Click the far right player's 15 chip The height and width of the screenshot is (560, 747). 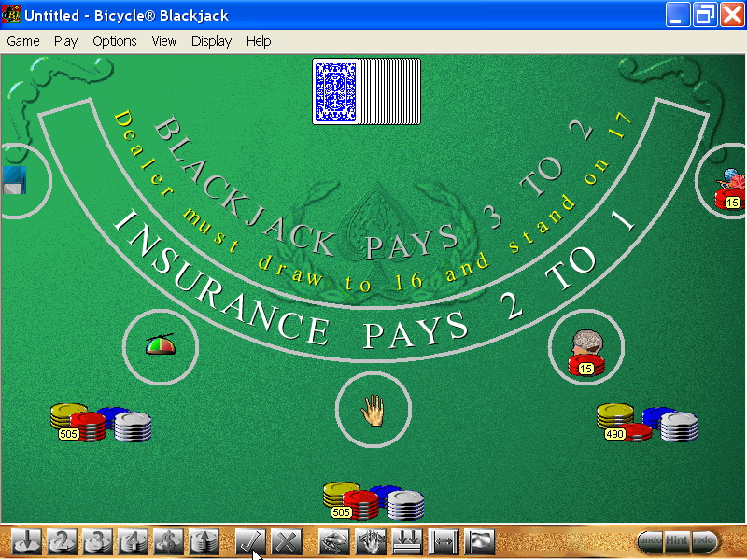click(x=731, y=200)
